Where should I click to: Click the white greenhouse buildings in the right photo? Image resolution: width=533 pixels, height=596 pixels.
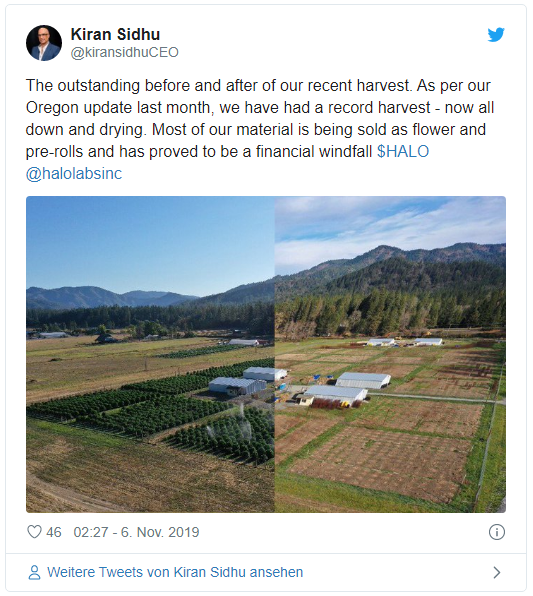348,387
